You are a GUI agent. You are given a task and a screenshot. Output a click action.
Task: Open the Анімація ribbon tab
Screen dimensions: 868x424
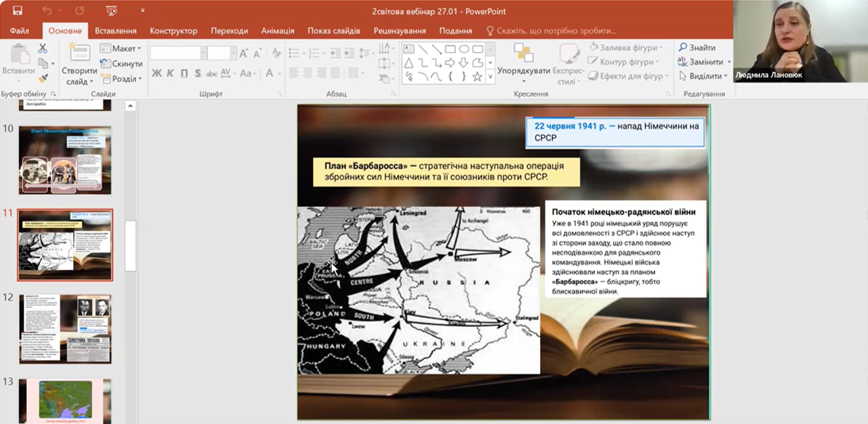277,31
